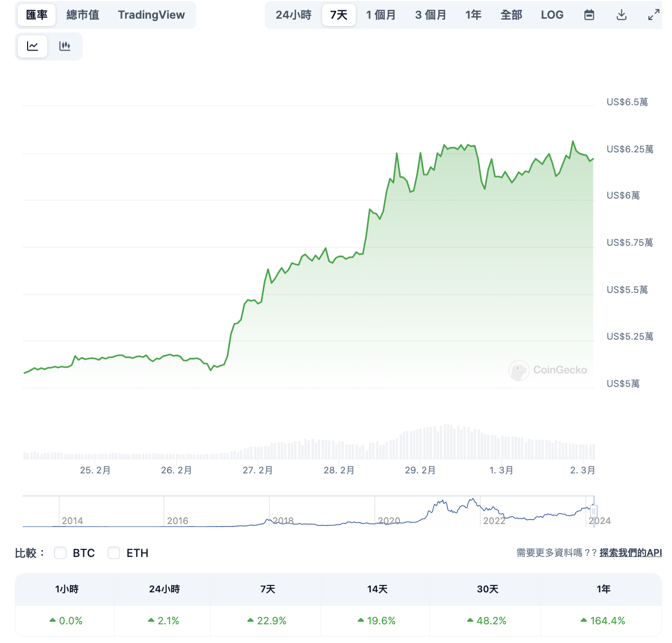Switch to candlestick chart icon
This screenshot has width=672, height=643.
65,46
